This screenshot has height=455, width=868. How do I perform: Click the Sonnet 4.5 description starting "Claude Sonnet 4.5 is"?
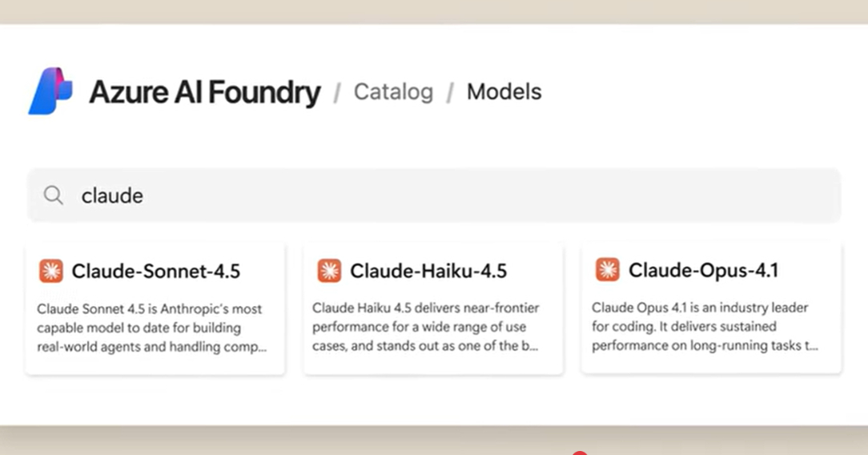point(150,309)
